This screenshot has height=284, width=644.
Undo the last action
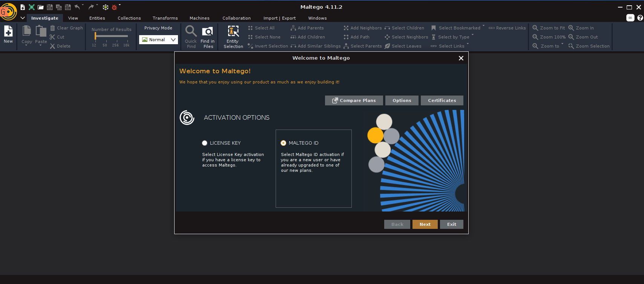77,7
